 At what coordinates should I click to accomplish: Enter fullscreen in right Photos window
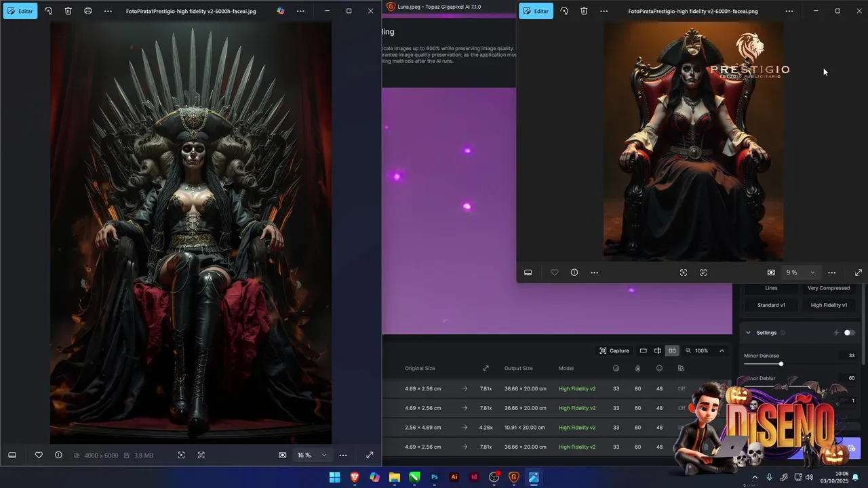point(859,272)
